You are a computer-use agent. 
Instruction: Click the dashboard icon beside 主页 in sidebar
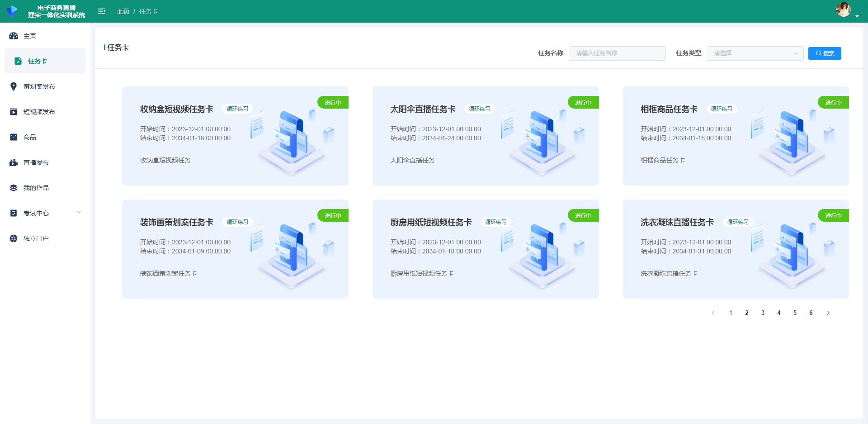pos(14,36)
